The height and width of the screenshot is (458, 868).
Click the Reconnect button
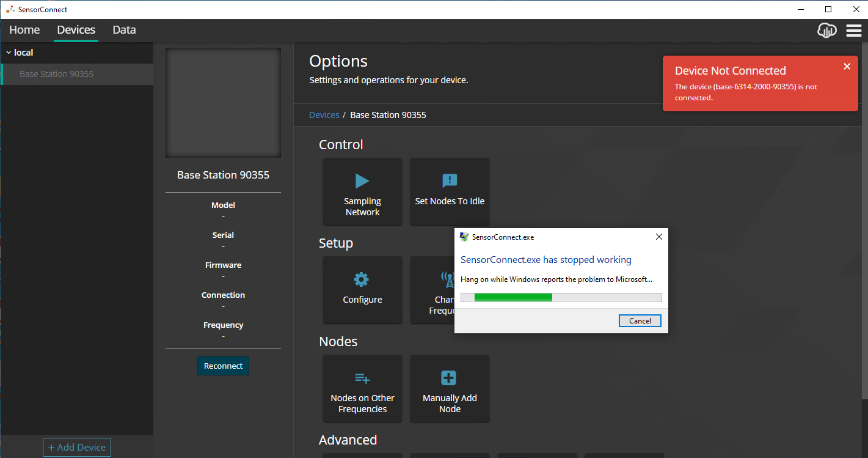pos(223,366)
